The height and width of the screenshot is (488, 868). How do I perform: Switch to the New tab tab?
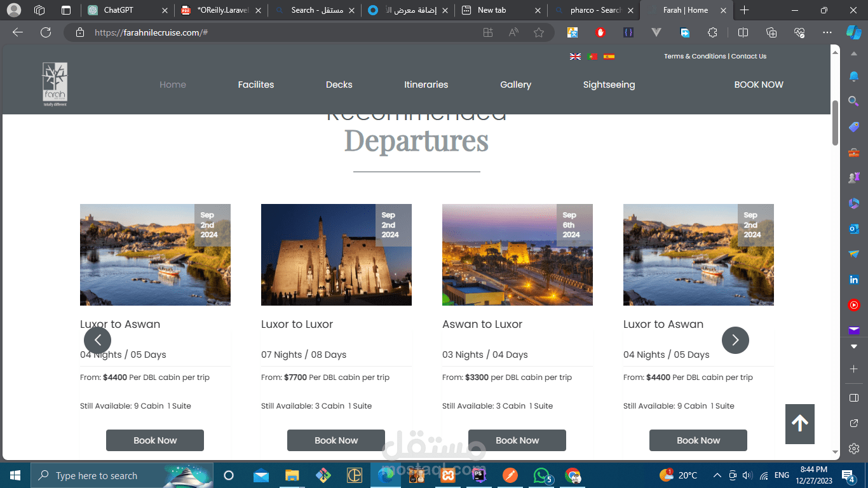pyautogui.click(x=501, y=10)
